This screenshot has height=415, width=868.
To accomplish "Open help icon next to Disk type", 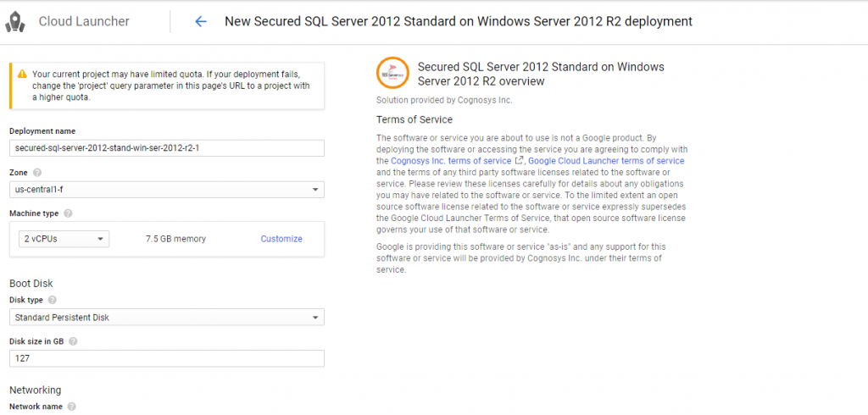I will [53, 300].
